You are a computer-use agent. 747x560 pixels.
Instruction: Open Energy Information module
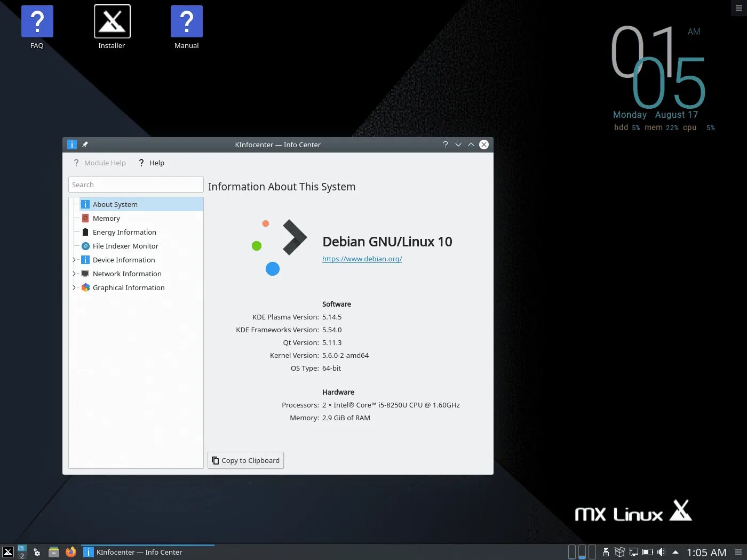(141, 232)
